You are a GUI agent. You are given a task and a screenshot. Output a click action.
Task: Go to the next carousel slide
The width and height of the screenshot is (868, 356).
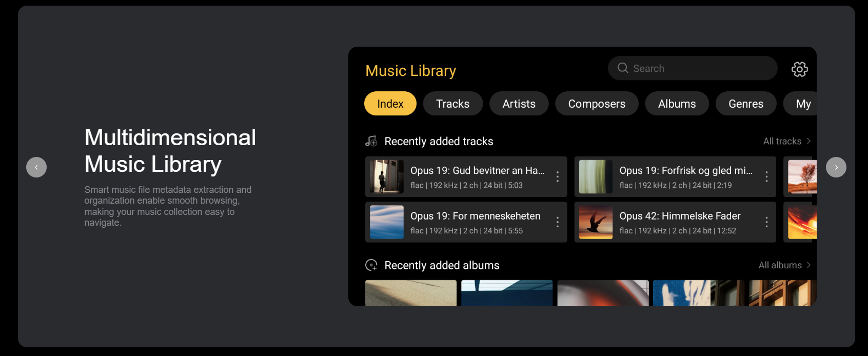(x=836, y=167)
